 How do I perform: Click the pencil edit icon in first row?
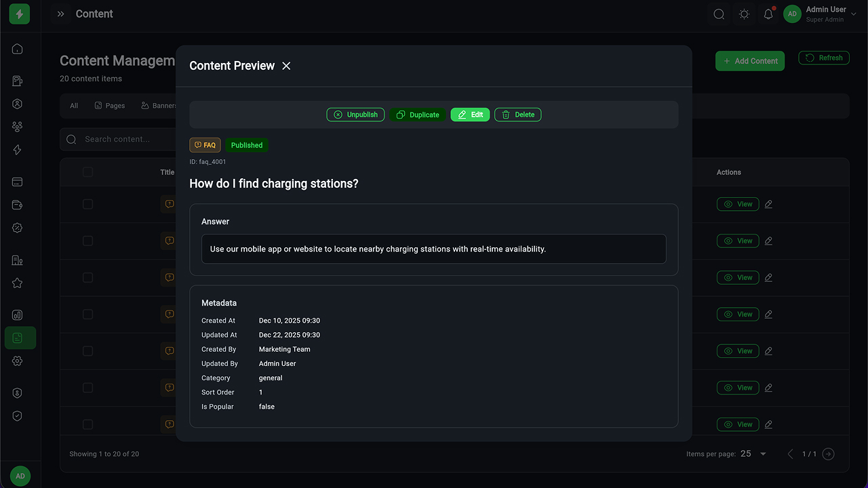[768, 204]
